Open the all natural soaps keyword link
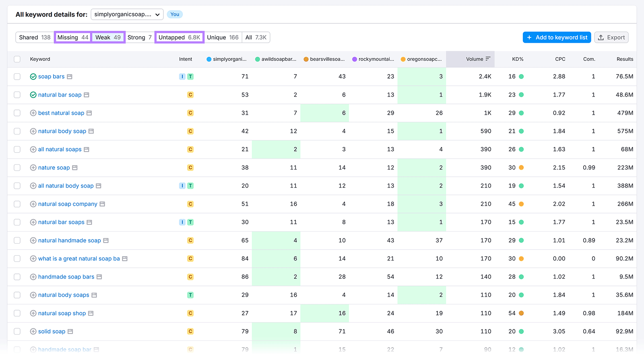 click(x=60, y=149)
